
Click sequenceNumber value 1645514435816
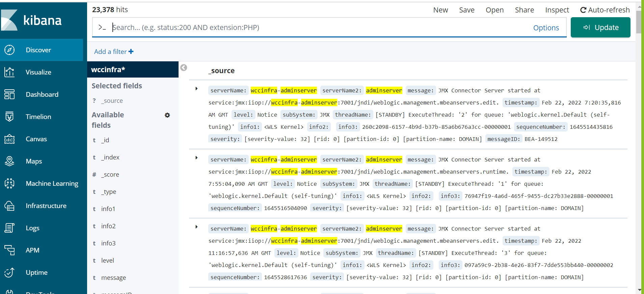(x=591, y=127)
